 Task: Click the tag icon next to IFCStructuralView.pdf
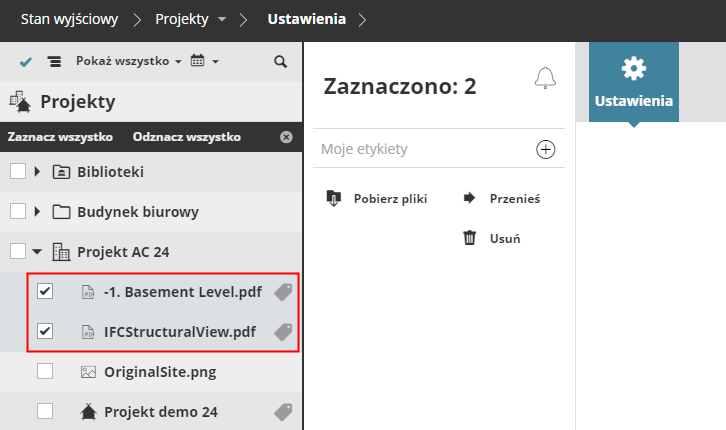click(283, 331)
